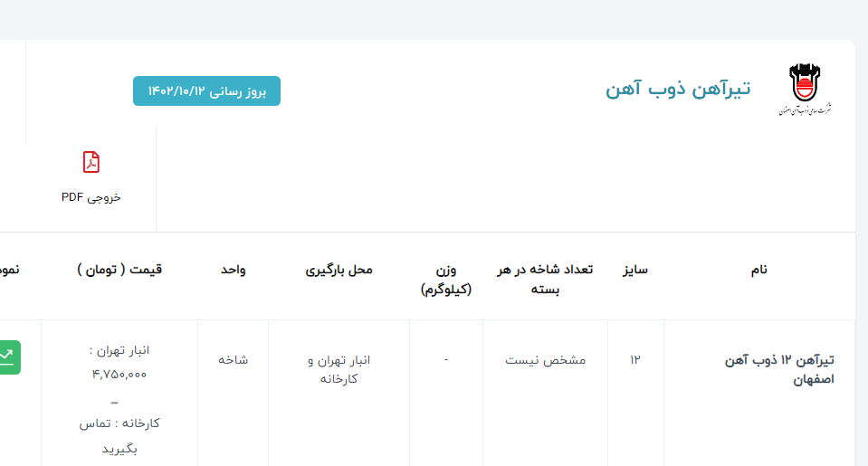The image size is (868, 466).
Task: Click the خروجی PDF export label
Action: coord(91,196)
